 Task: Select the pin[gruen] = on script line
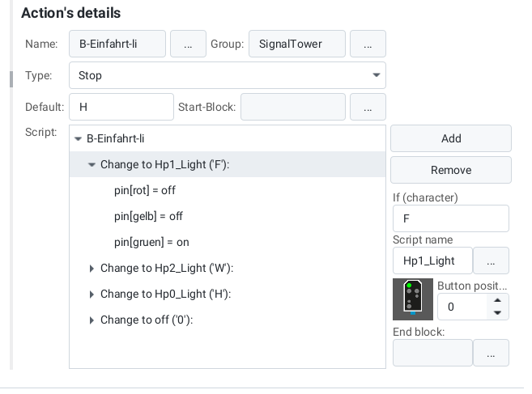pos(151,242)
